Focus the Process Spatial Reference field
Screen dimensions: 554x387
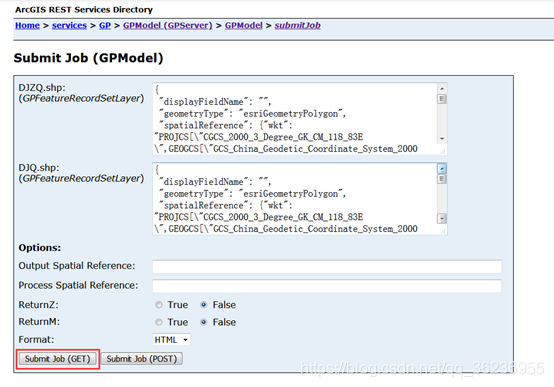point(327,286)
